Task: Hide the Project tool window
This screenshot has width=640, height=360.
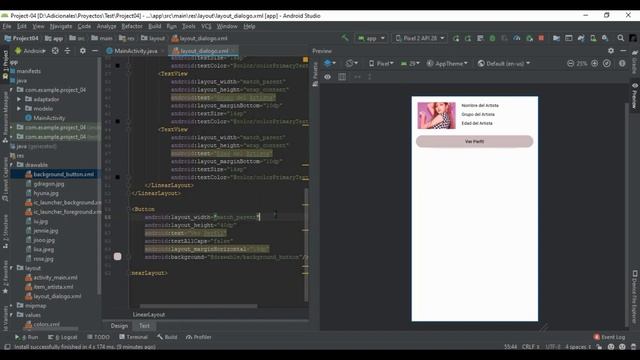Action: coord(95,51)
